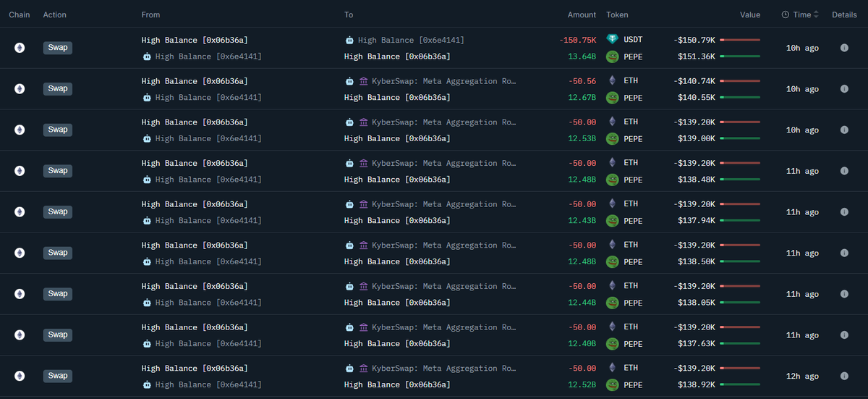Click PEPE frog icon beside 12.67B amount
868x399 pixels.
pos(612,97)
